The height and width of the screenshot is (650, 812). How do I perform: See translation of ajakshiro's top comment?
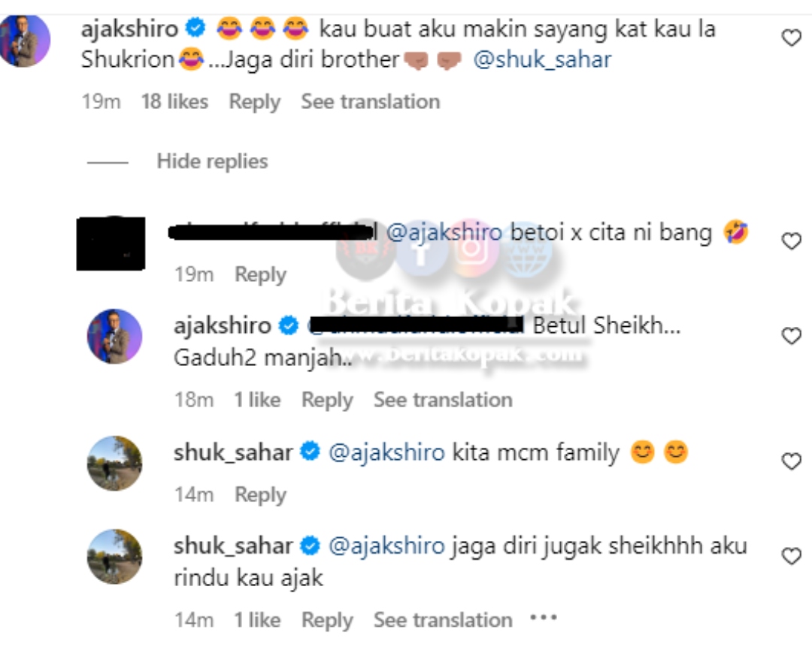(371, 102)
